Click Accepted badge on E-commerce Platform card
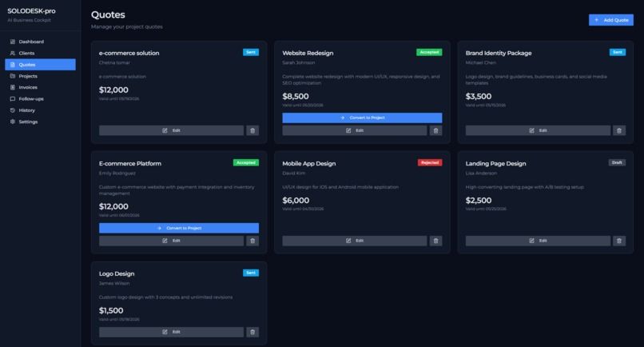644x347 pixels. (245, 162)
